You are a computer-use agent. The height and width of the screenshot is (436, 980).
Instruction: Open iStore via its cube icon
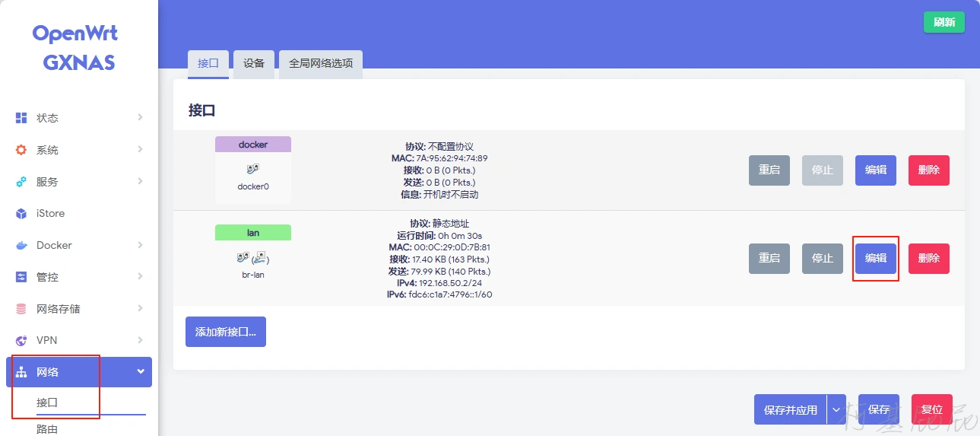pos(21,214)
